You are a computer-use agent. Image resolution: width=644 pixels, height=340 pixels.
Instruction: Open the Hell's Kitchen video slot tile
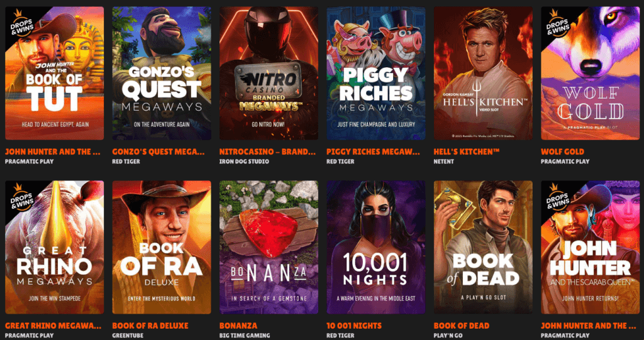[483, 73]
